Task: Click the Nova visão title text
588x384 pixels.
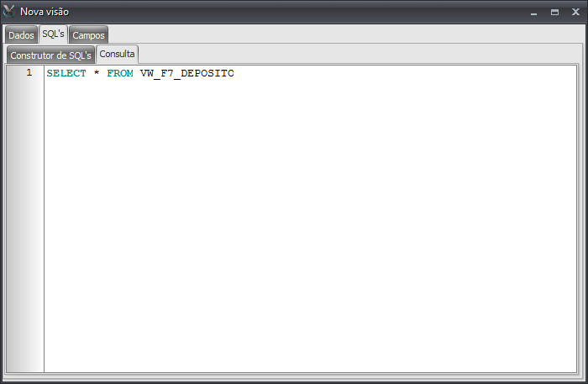Action: [45, 13]
